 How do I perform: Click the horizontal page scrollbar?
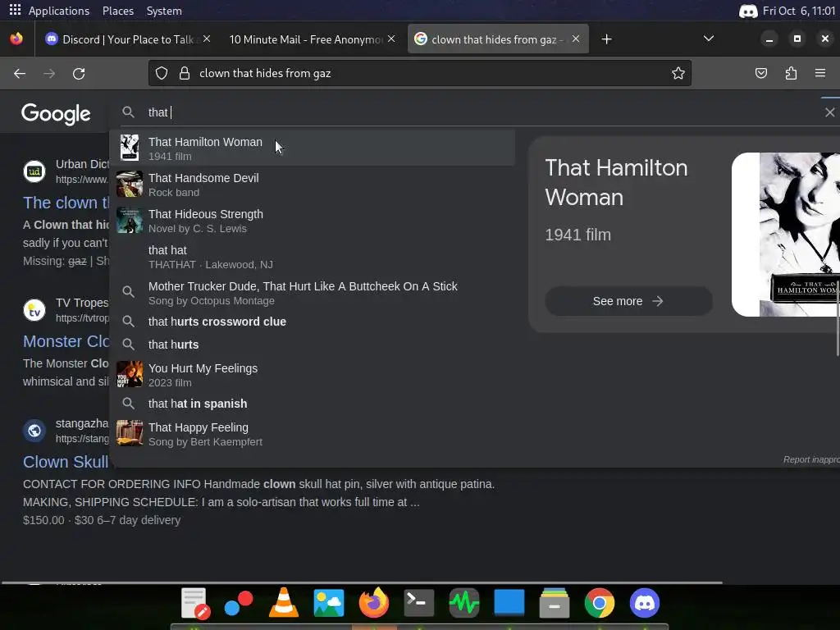[362, 582]
